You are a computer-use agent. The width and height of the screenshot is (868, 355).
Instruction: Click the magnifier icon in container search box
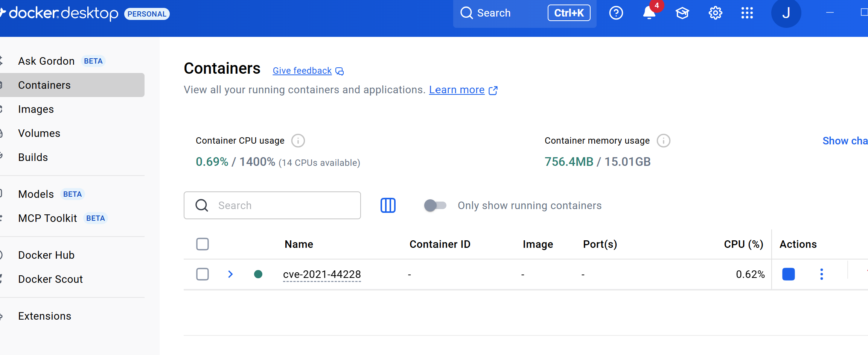click(202, 205)
